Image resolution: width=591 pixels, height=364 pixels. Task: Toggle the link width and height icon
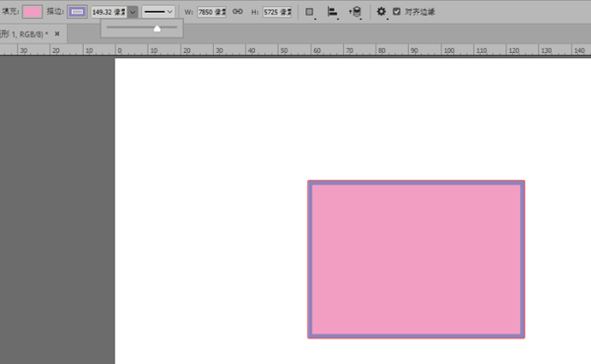(x=237, y=12)
